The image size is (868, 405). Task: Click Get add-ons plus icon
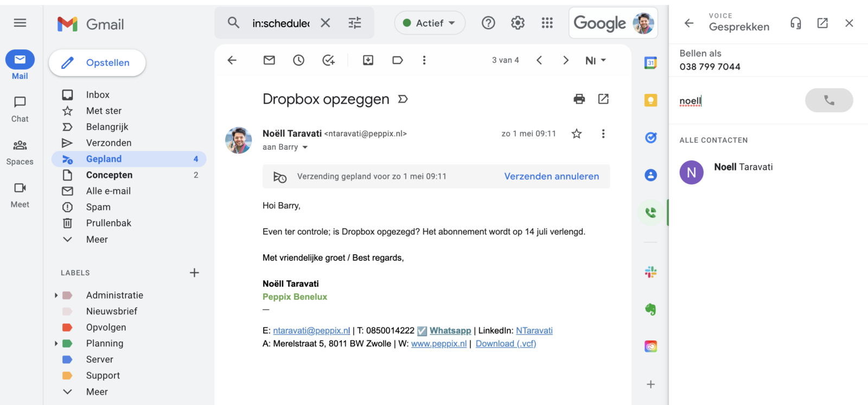pos(650,384)
